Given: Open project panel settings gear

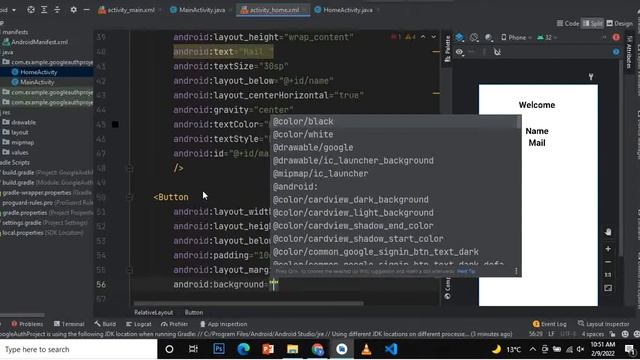Looking at the screenshot, I should tap(73, 10).
